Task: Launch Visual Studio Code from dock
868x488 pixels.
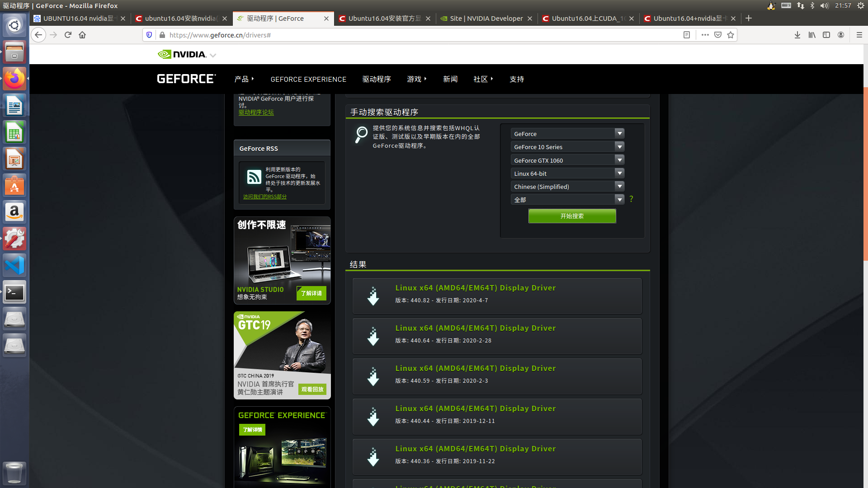Action: click(x=14, y=265)
